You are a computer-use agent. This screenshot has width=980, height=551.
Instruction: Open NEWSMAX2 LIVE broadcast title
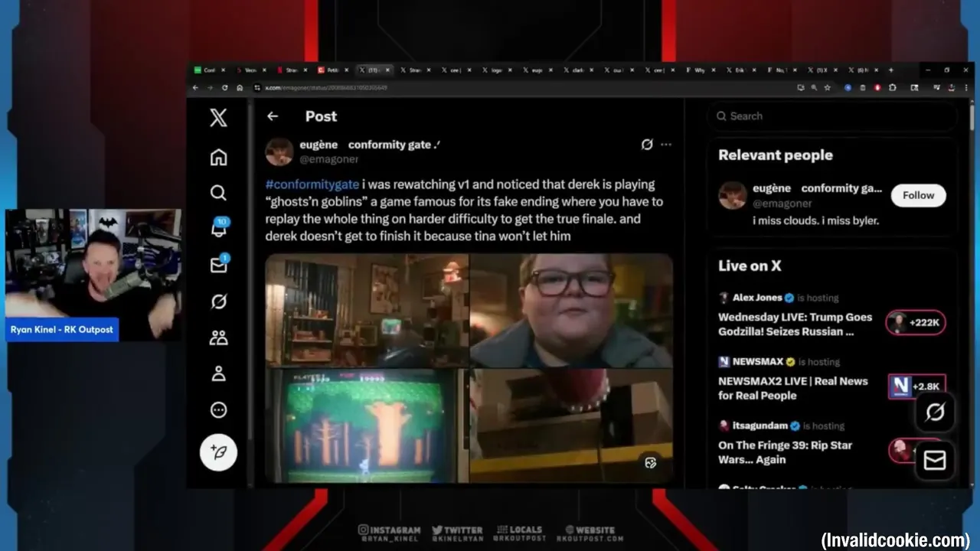point(793,388)
